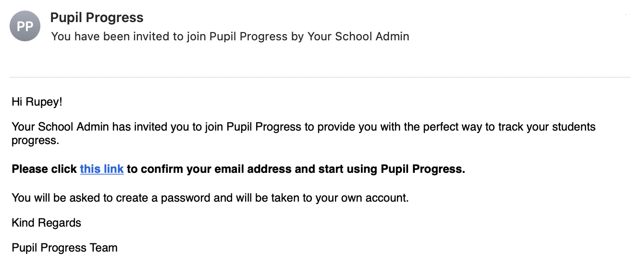This screenshot has width=644, height=265.
Task: Select the Pupil Progress sender name
Action: click(97, 18)
